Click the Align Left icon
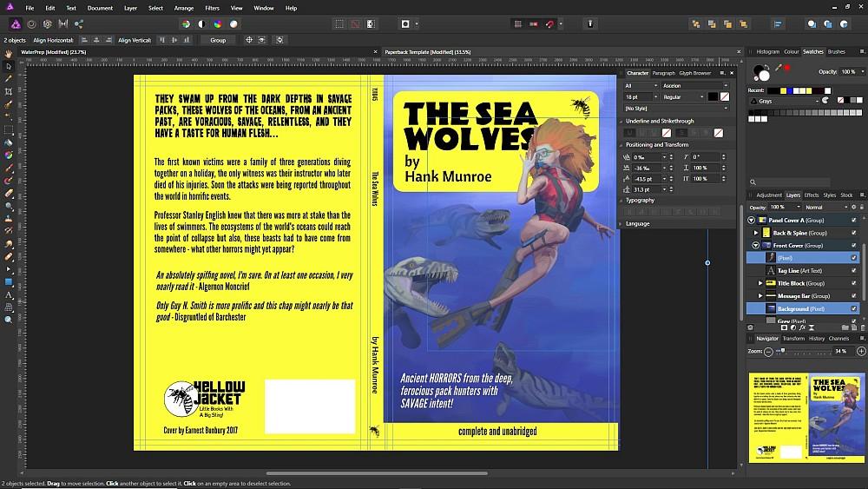This screenshot has width=868, height=489. (84, 40)
